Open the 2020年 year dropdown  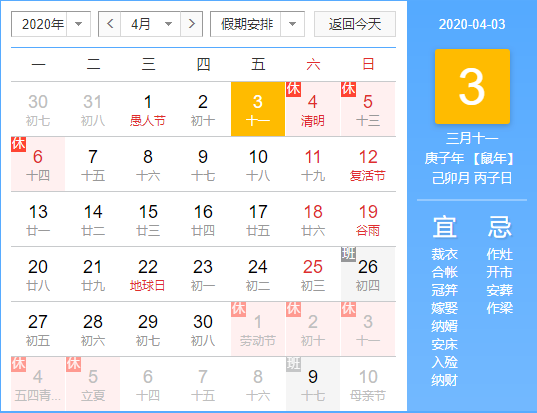click(51, 24)
